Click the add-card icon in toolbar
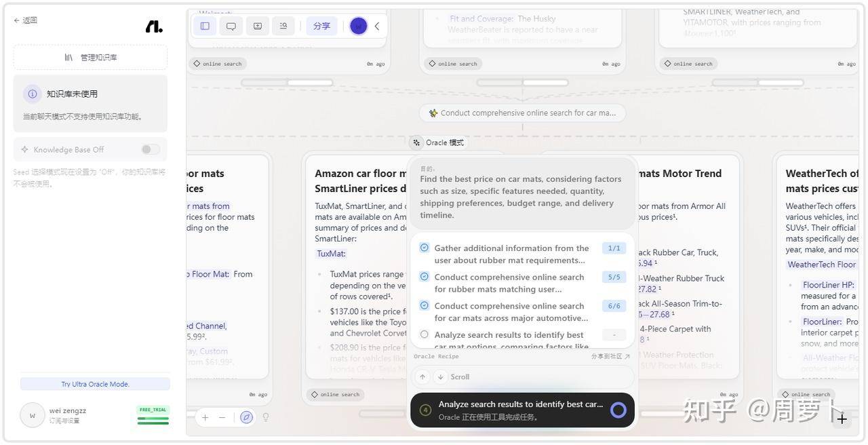The width and height of the screenshot is (868, 445). [258, 26]
